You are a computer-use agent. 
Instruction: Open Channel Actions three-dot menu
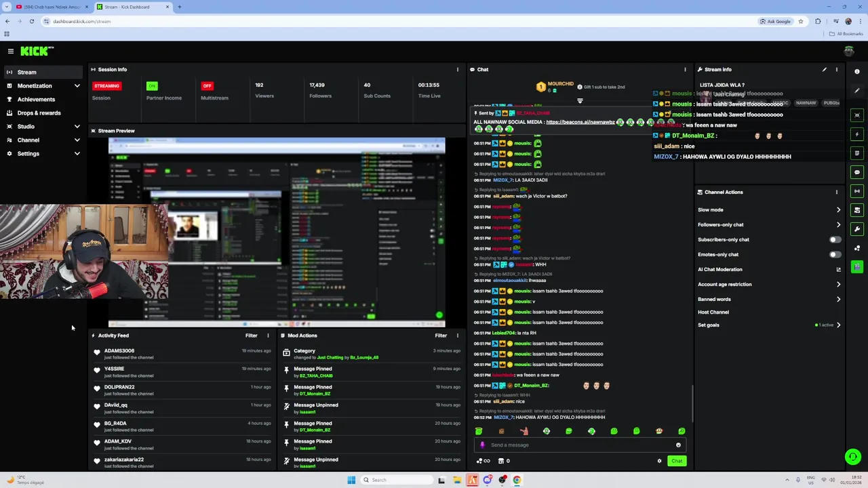pos(837,192)
